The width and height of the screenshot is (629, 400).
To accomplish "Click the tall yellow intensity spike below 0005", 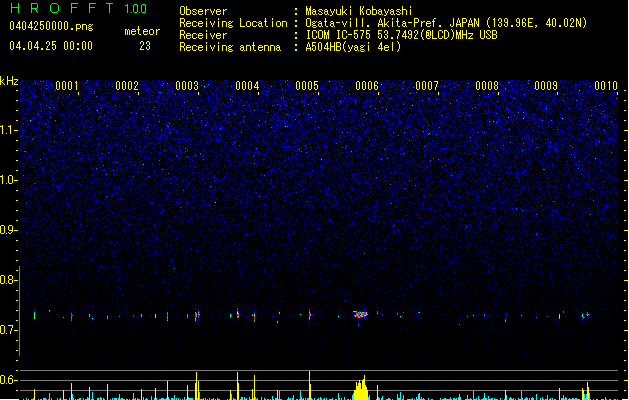I will [x=309, y=385].
